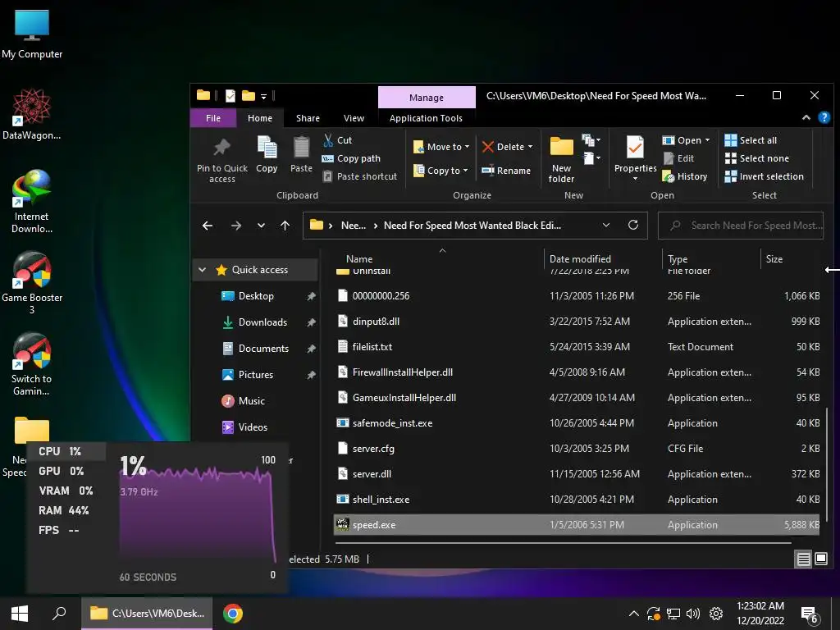Show hidden system tray icons
The image size is (840, 630).
pyautogui.click(x=634, y=614)
